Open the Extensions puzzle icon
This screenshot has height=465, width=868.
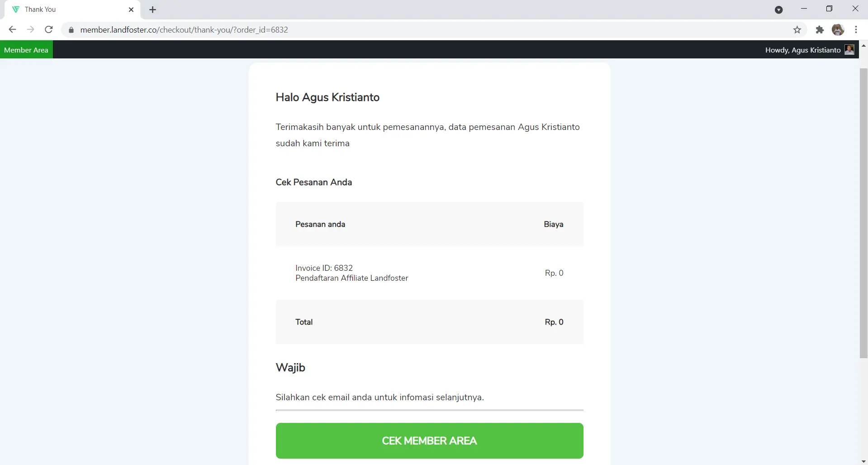point(820,30)
